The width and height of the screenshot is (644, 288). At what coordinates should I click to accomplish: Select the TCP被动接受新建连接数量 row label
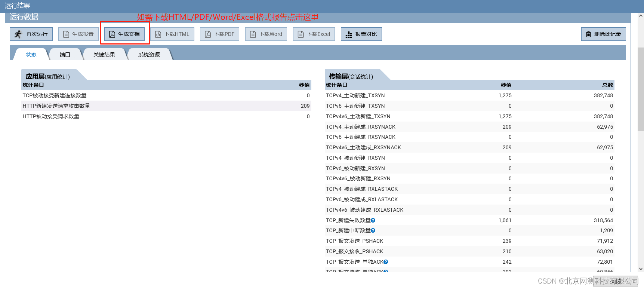[x=55, y=95]
